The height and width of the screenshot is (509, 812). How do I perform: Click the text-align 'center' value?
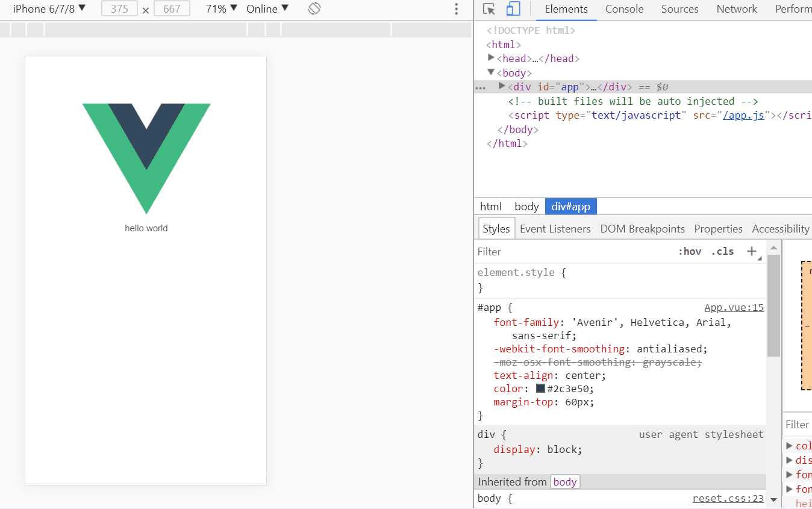pos(583,375)
